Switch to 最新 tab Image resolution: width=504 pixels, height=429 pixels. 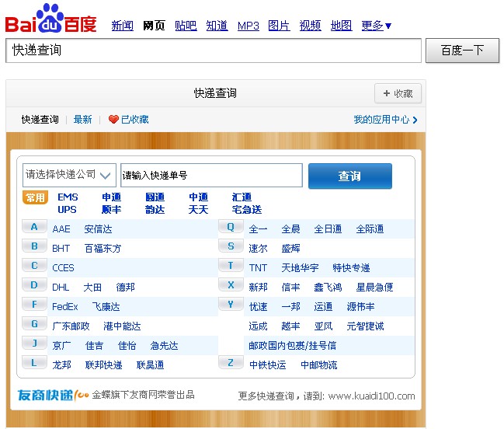(82, 120)
